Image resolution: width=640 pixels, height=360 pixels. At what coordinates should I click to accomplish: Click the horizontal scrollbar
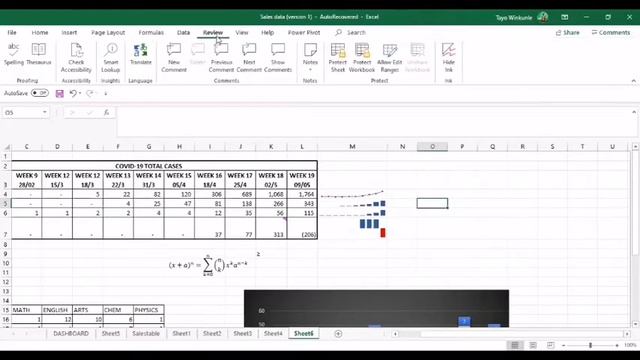coord(511,334)
